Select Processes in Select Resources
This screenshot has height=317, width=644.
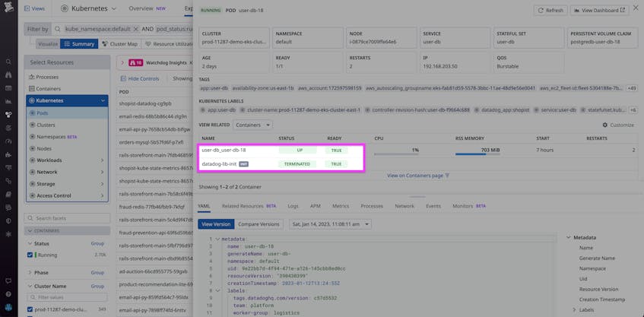43,78
